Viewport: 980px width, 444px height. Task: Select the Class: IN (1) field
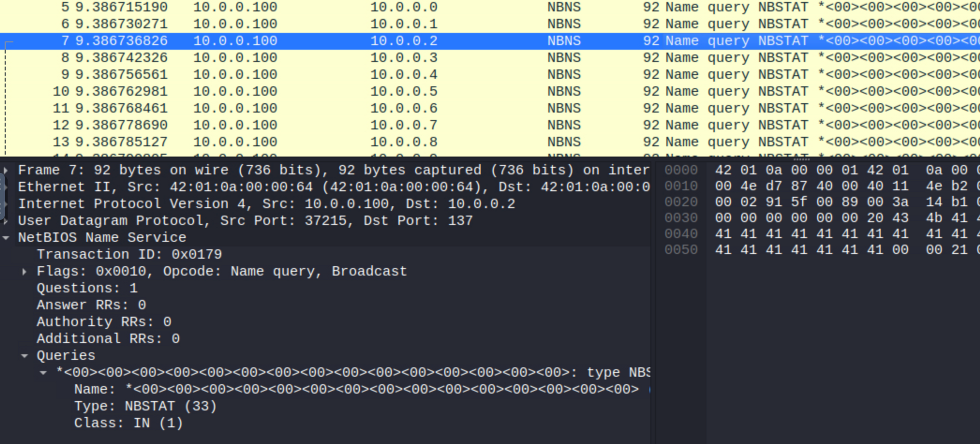coord(129,423)
